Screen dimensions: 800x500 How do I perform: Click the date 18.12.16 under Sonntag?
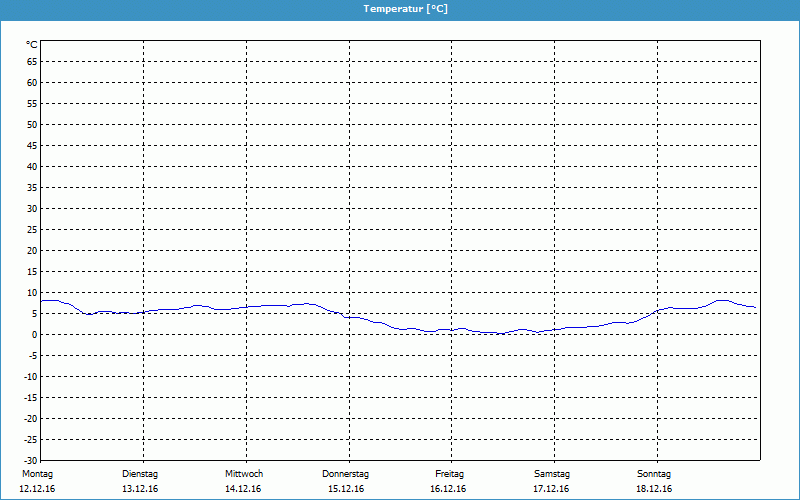[x=654, y=489]
